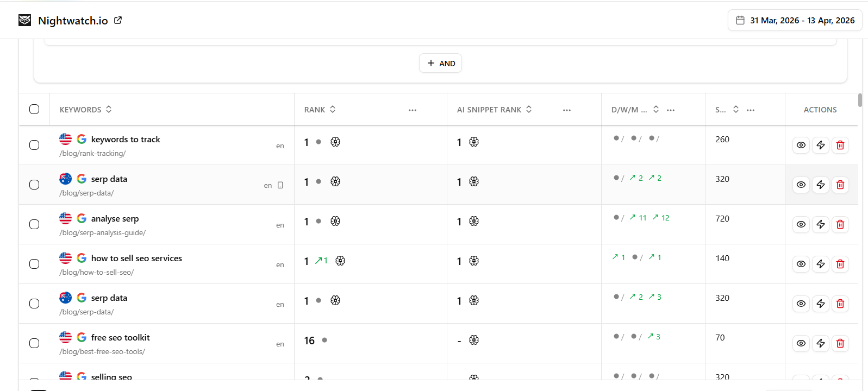Click the ACTIONS column header
This screenshot has width=868, height=391.
click(x=820, y=110)
